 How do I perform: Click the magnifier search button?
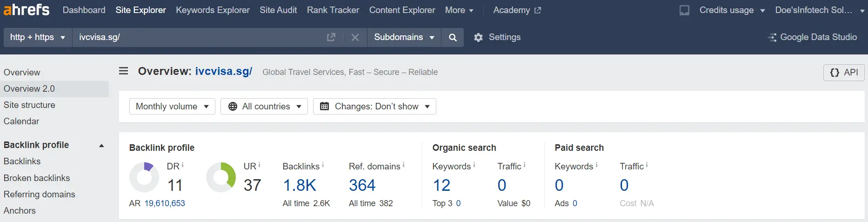pyautogui.click(x=453, y=37)
